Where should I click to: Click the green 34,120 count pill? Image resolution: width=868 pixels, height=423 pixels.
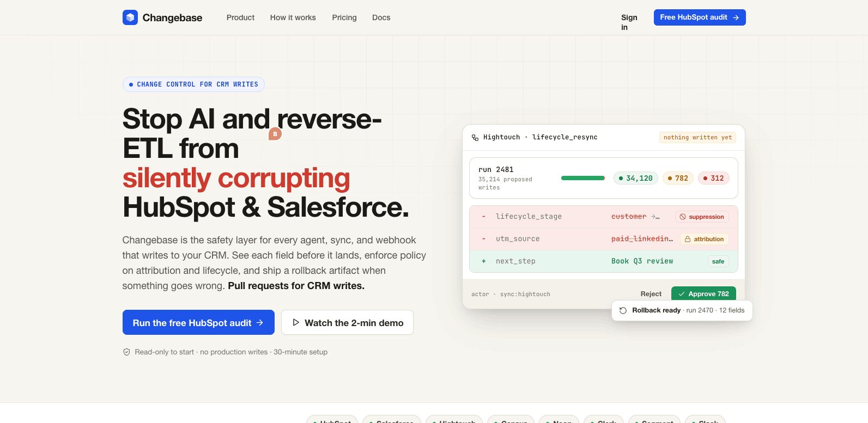(x=636, y=178)
